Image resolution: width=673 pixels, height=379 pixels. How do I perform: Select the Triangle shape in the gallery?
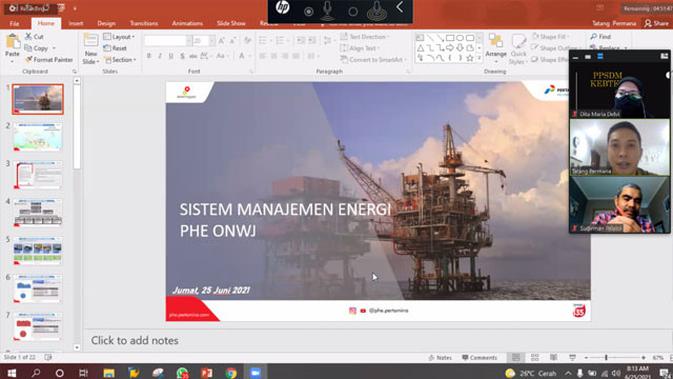tap(420, 48)
